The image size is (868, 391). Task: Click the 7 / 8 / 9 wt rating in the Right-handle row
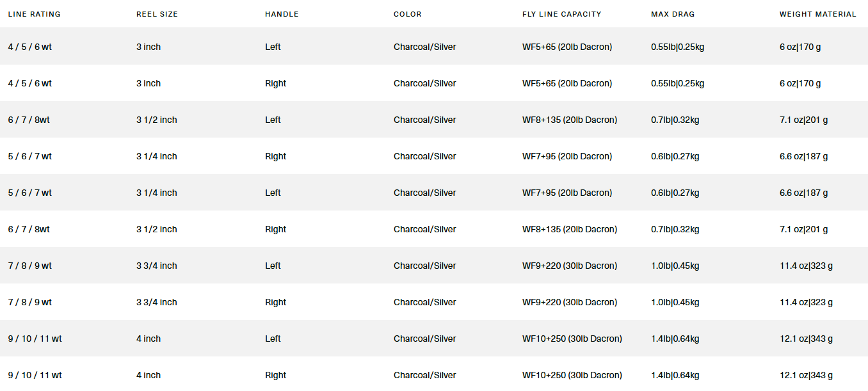click(29, 302)
